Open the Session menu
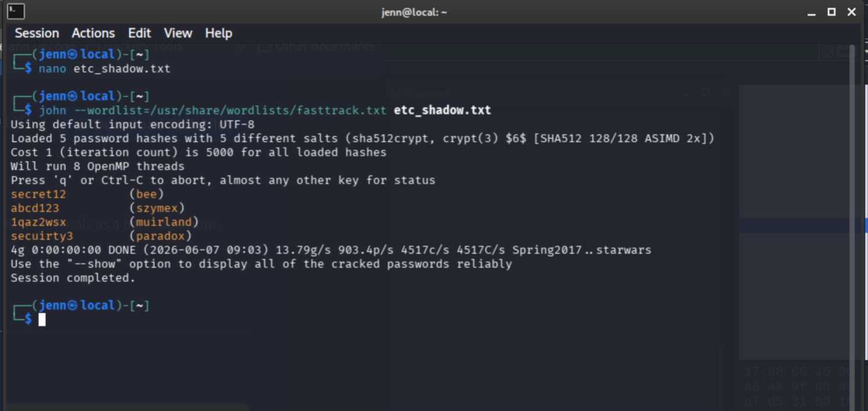Viewport: 868px width, 411px height. click(37, 33)
